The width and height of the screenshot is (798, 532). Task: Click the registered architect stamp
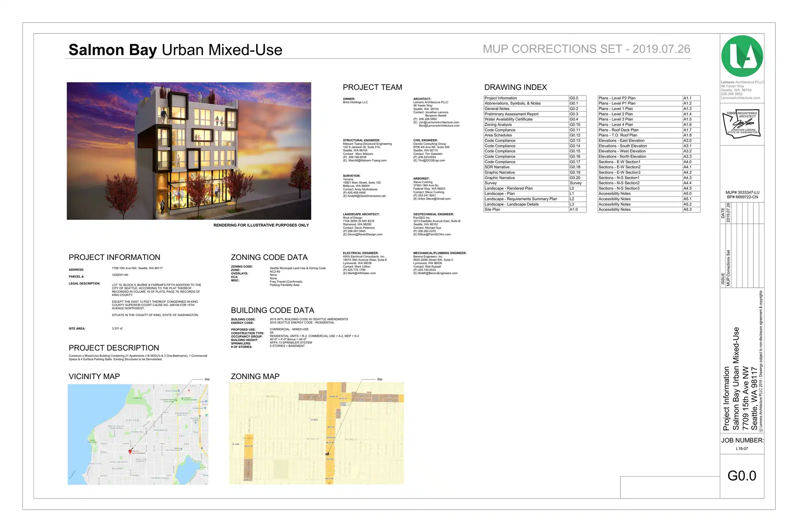(x=742, y=124)
